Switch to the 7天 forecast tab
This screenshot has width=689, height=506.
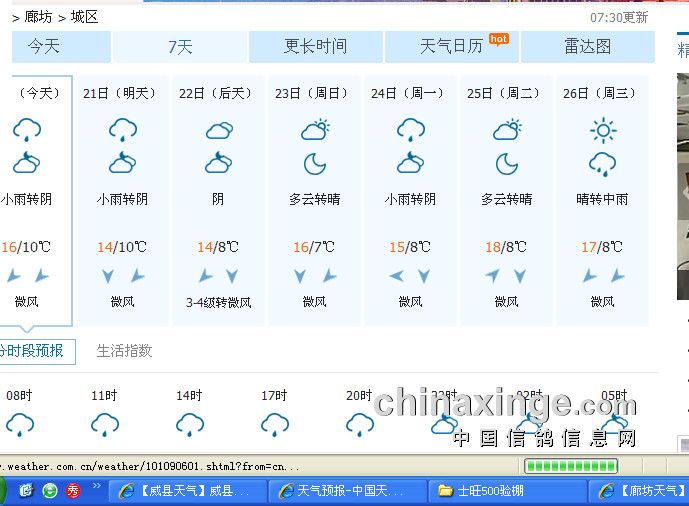[x=180, y=47]
